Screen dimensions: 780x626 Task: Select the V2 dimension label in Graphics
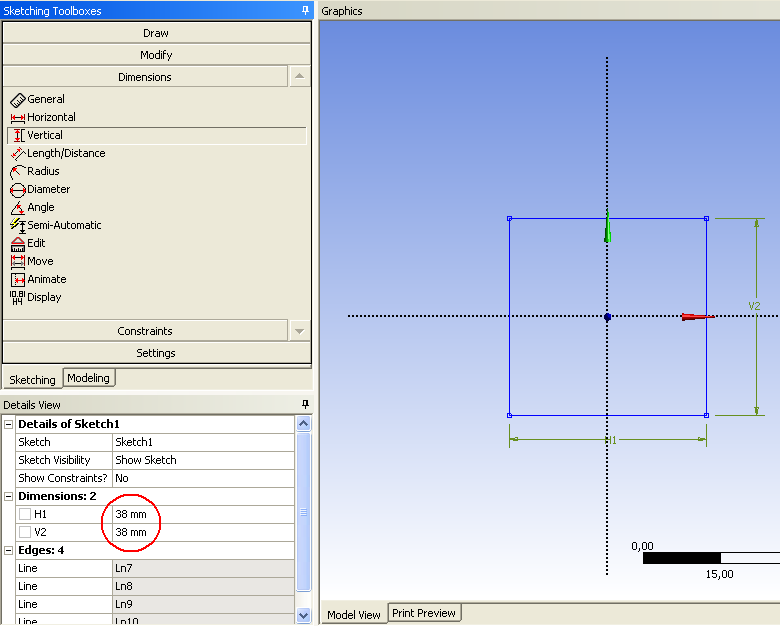[754, 306]
